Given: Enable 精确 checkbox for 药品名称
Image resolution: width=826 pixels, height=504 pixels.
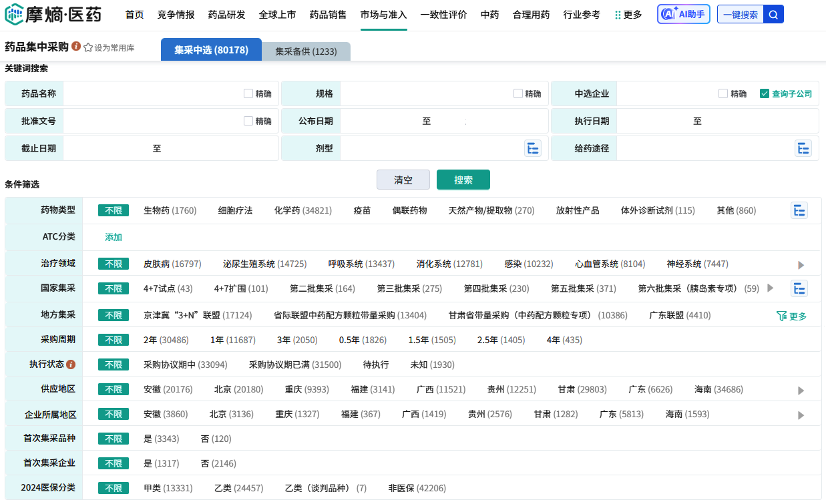Looking at the screenshot, I should 248,93.
